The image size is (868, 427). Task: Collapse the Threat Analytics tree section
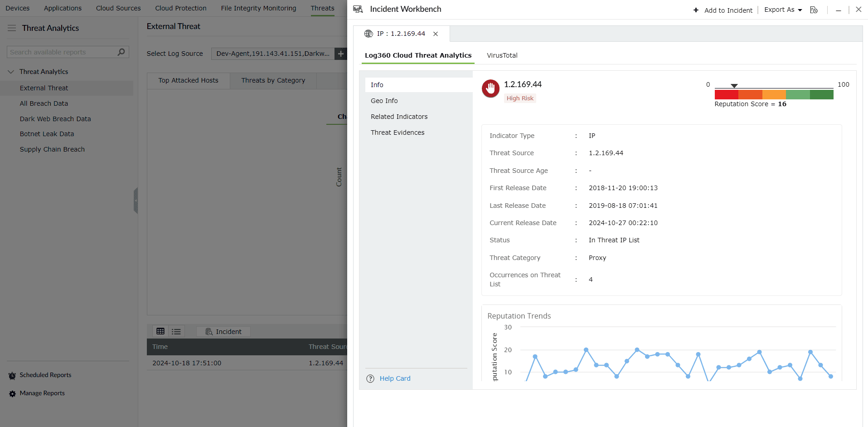click(x=11, y=72)
